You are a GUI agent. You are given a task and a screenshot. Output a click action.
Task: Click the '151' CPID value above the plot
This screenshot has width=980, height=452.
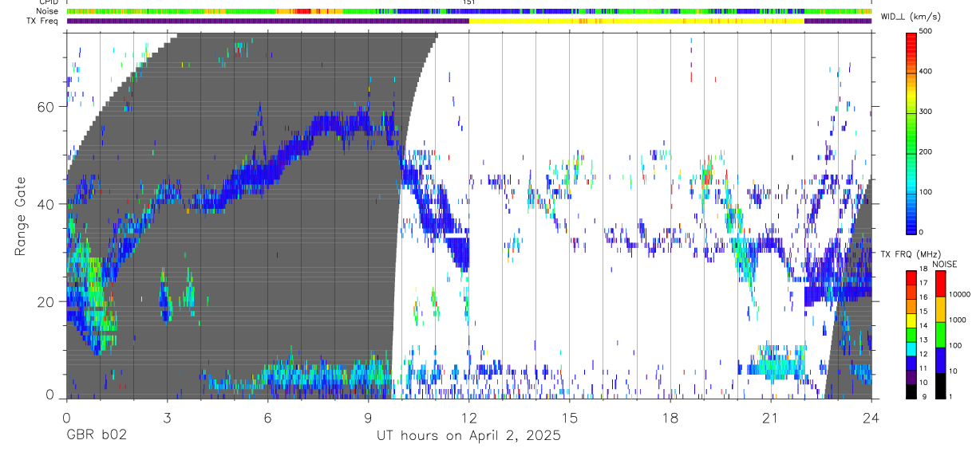tap(469, 3)
